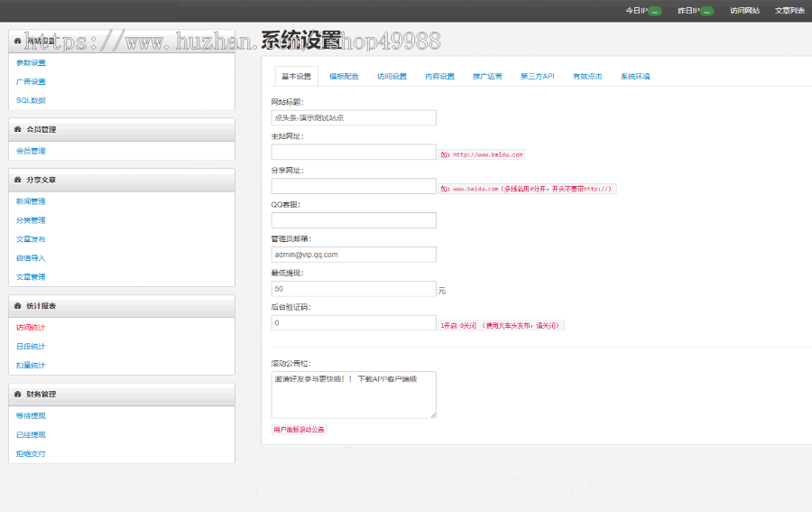Click the 管理员邮箱: field label
The height and width of the screenshot is (512, 812).
(291, 239)
